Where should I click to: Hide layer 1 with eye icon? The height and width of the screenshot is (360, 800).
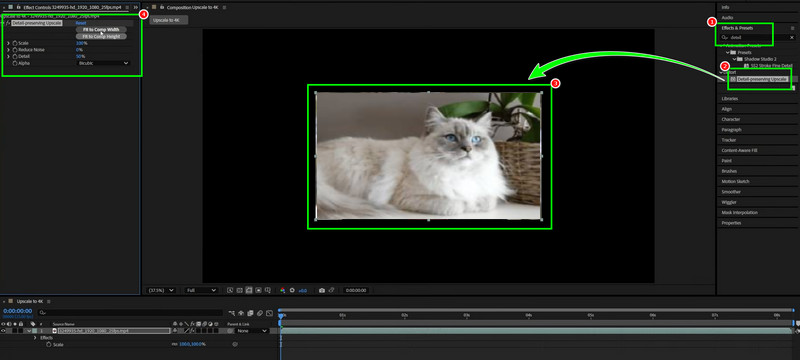click(x=4, y=330)
